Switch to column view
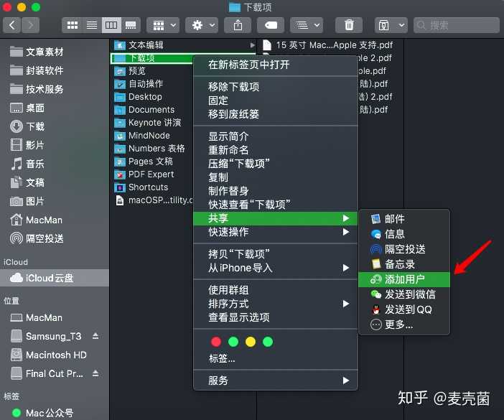Viewport: 504px width, 420px height. 111,25
